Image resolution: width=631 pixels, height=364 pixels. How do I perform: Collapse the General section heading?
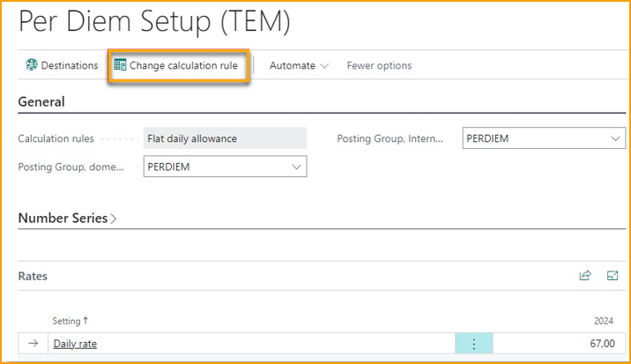point(41,101)
